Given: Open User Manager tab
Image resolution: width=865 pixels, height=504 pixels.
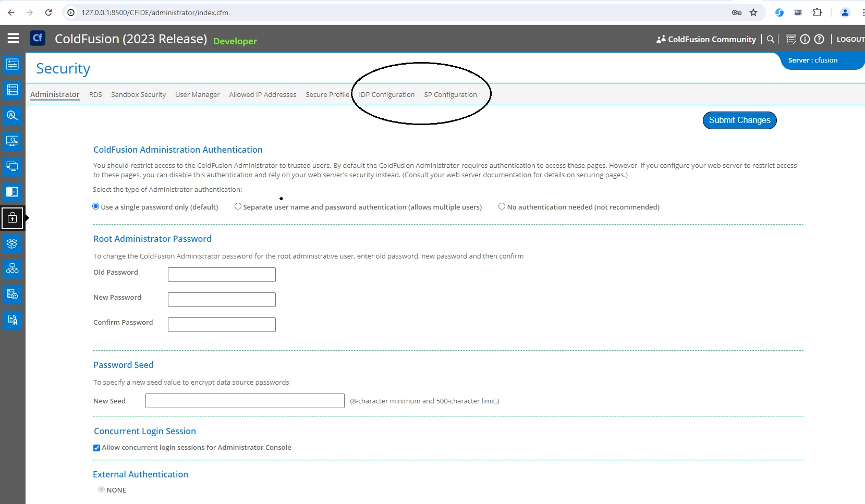Looking at the screenshot, I should coord(197,95).
